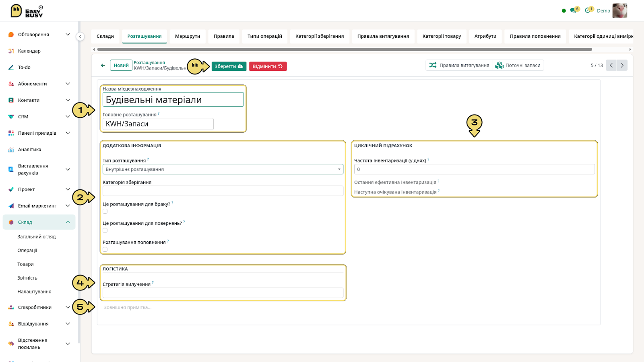Go to next record with right chevron
The height and width of the screenshot is (362, 644).
click(x=622, y=65)
